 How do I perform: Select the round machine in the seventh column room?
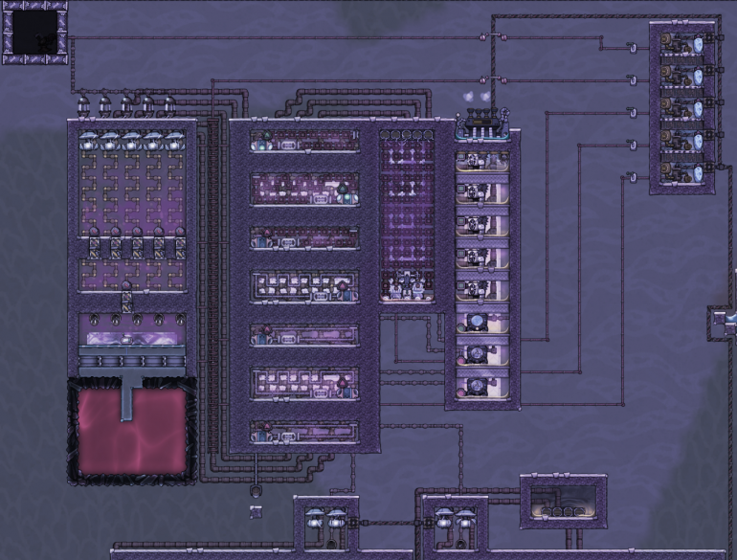(x=478, y=354)
